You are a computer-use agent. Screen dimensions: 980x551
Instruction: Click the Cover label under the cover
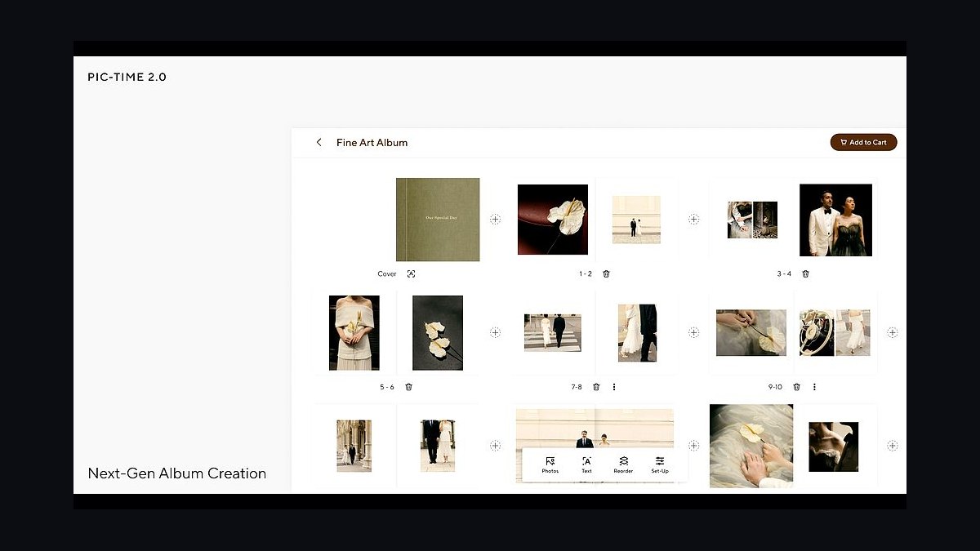click(x=387, y=273)
